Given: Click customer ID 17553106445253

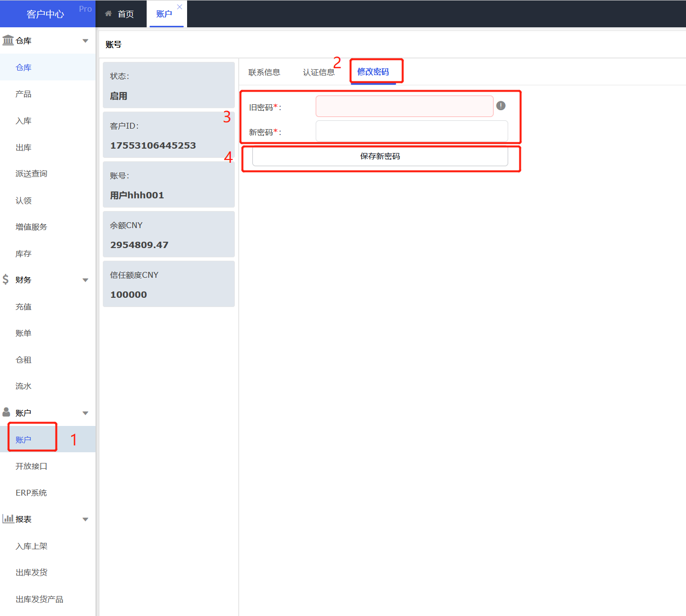Looking at the screenshot, I should pyautogui.click(x=153, y=145).
